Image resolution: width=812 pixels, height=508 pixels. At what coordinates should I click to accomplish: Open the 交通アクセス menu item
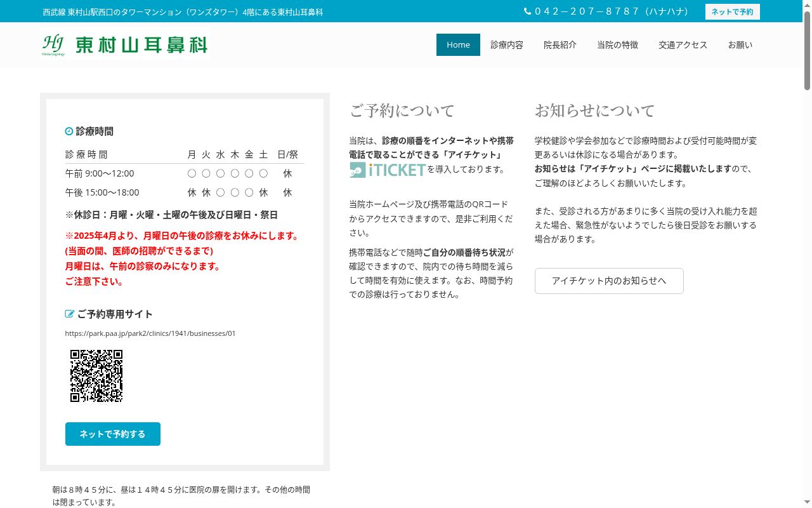(x=683, y=44)
